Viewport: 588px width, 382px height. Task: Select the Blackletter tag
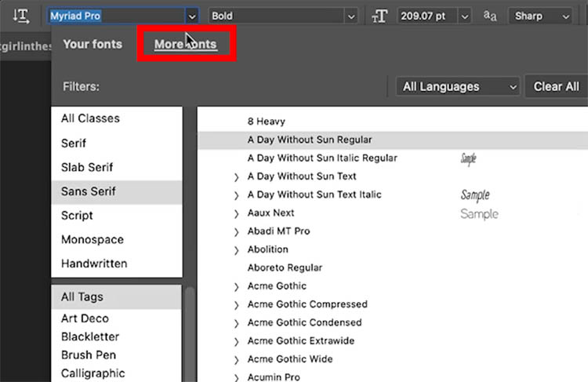(x=117, y=337)
